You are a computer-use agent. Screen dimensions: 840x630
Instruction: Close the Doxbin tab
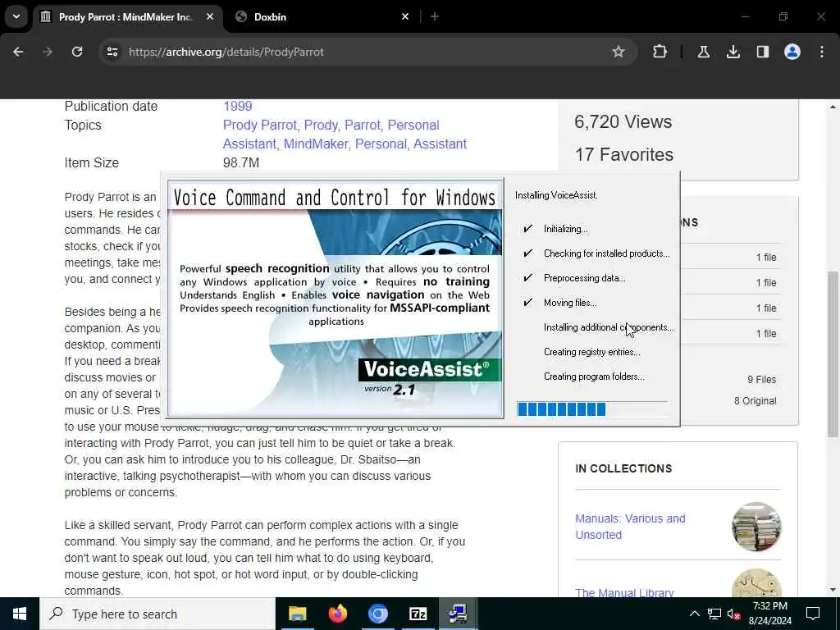(405, 17)
